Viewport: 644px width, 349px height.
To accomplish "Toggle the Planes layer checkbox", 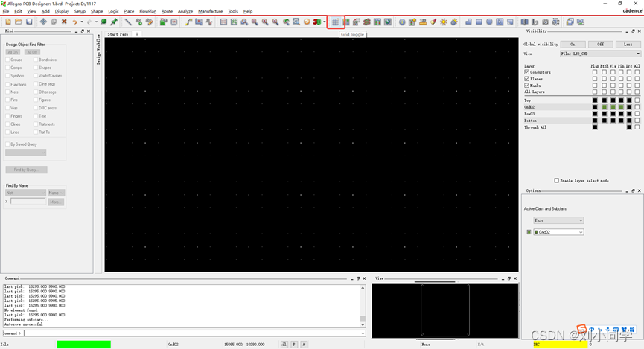I will [x=527, y=79].
